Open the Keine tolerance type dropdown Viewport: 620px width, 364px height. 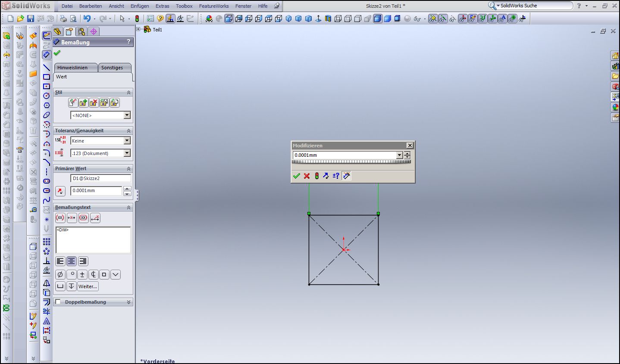click(127, 140)
